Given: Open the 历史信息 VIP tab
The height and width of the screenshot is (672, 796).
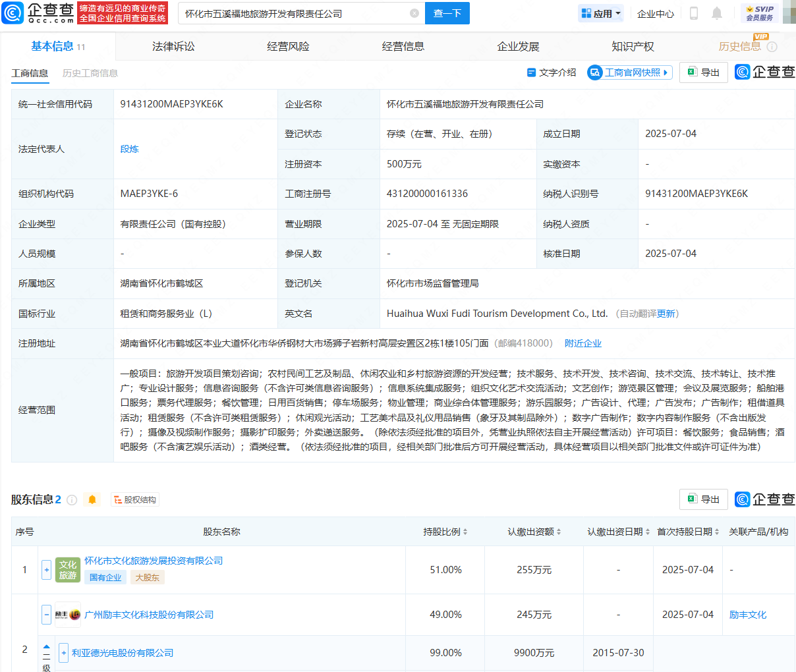Looking at the screenshot, I should pyautogui.click(x=739, y=46).
